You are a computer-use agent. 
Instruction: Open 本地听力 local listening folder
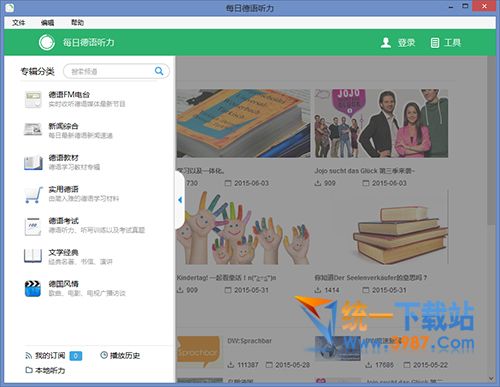(45, 370)
